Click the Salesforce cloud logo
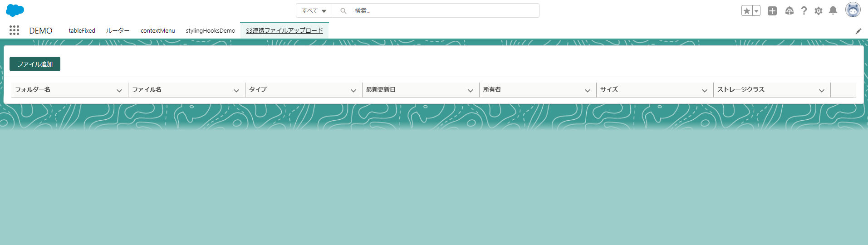Screen dimensions: 868x245 coord(15,10)
